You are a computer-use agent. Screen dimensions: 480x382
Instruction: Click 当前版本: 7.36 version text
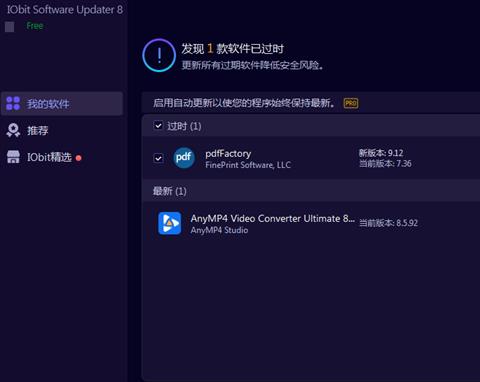point(385,164)
